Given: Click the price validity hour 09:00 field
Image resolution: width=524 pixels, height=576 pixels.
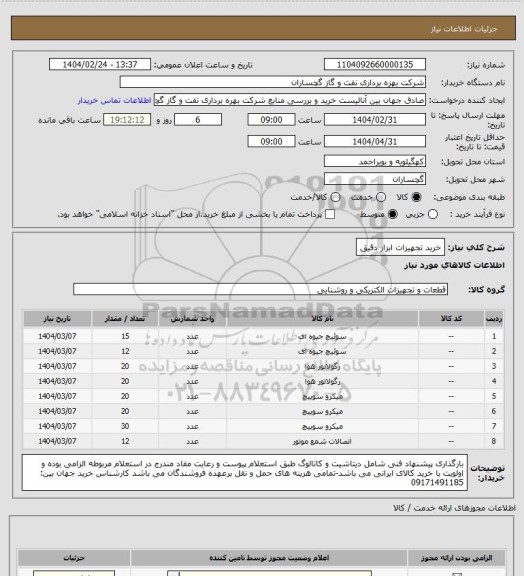Looking at the screenshot, I should 272,141.
